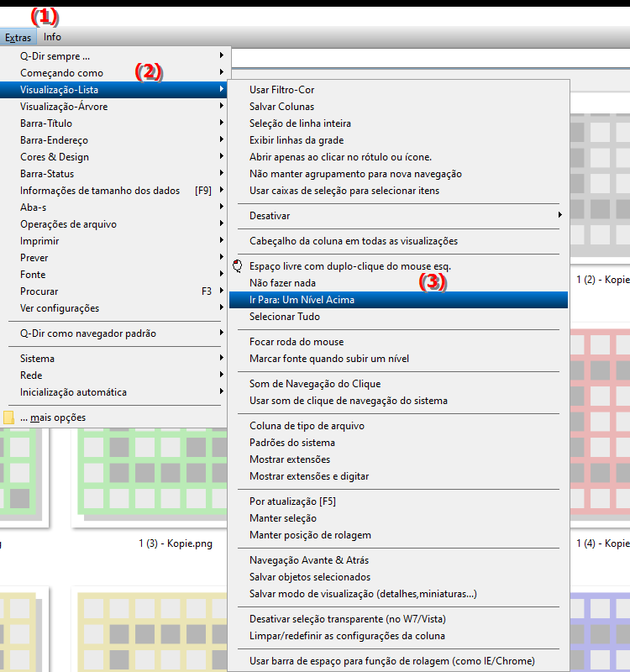Viewport: 630px width, 672px height.
Task: Select Ir Para: Um Nível Acima
Action: [x=302, y=300]
